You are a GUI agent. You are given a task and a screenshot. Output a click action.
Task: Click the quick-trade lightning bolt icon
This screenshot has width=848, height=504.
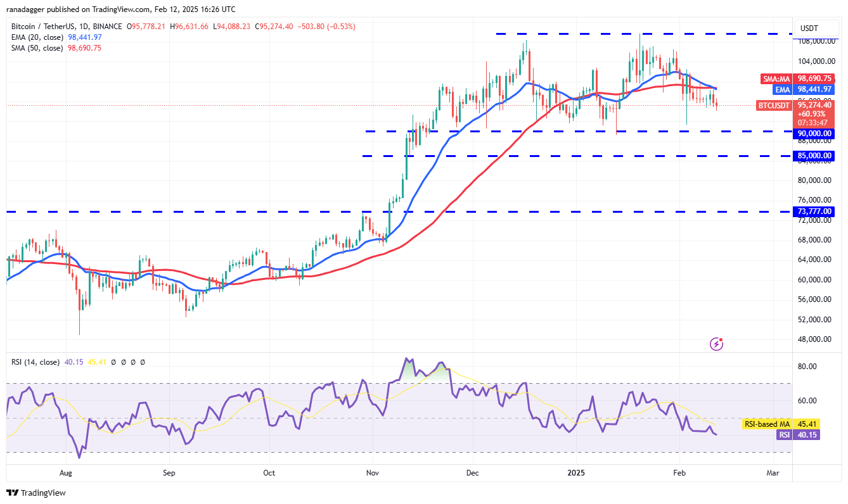(x=716, y=344)
